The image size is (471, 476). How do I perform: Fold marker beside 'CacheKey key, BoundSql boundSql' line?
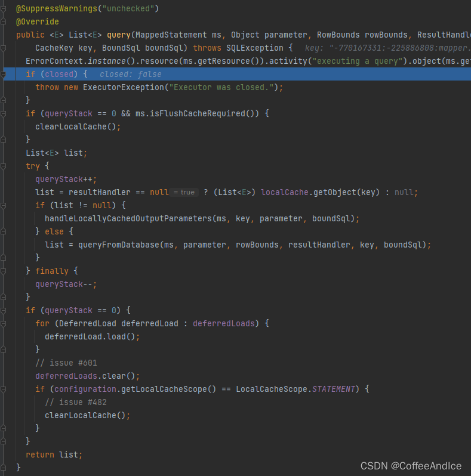click(x=4, y=48)
